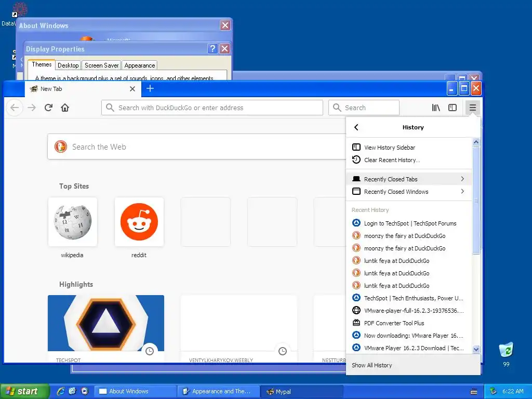Choose Clear Recent History…
The width and height of the screenshot is (532, 399).
point(409,160)
